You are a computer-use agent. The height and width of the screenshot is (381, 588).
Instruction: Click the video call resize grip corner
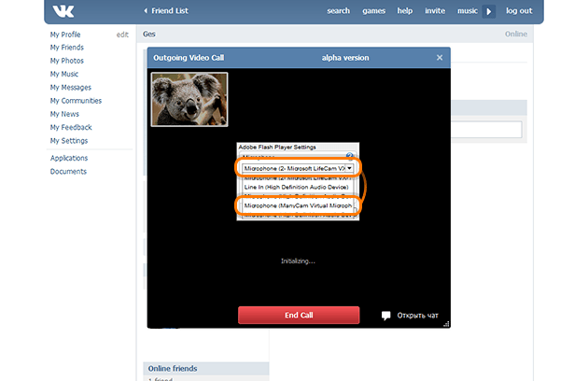click(446, 324)
